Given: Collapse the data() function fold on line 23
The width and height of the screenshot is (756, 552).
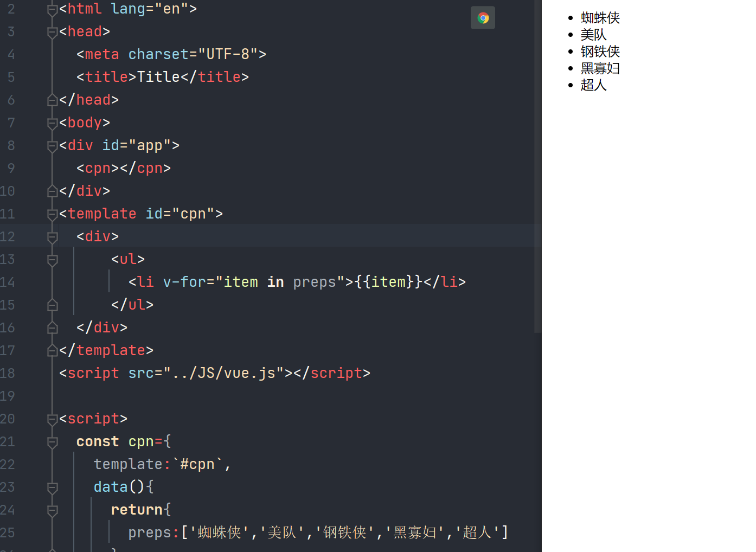Looking at the screenshot, I should [x=53, y=488].
